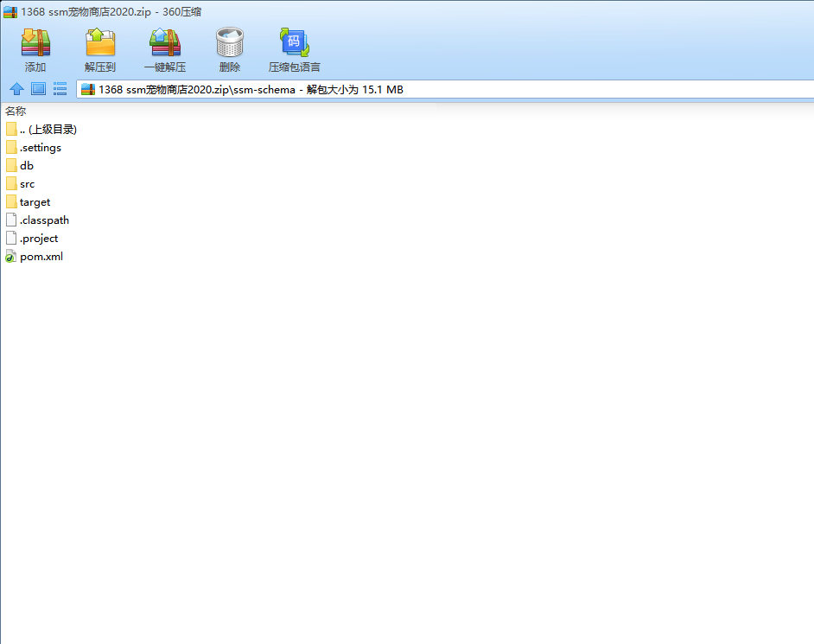Image resolution: width=814 pixels, height=644 pixels.
Task: Click the 删除 (Delete) trash icon
Action: pyautogui.click(x=230, y=42)
